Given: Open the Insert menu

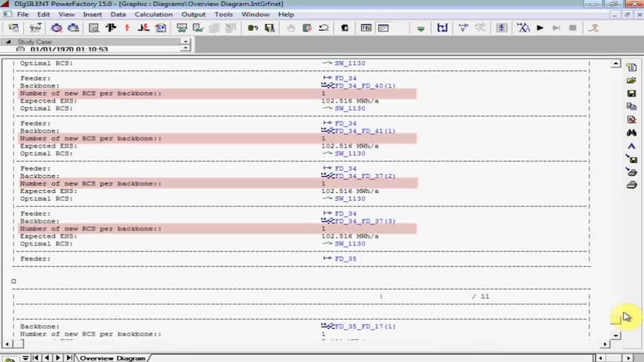Looking at the screenshot, I should coord(93,14).
